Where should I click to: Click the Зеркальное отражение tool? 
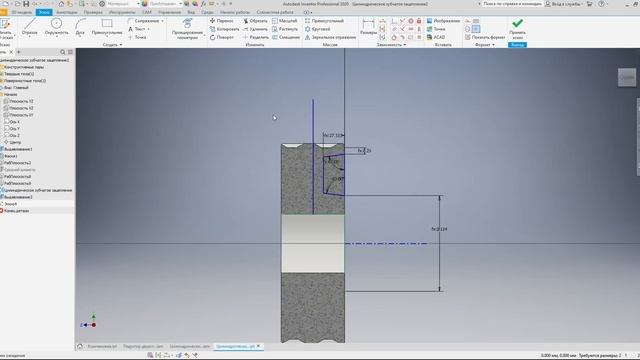tap(330, 37)
